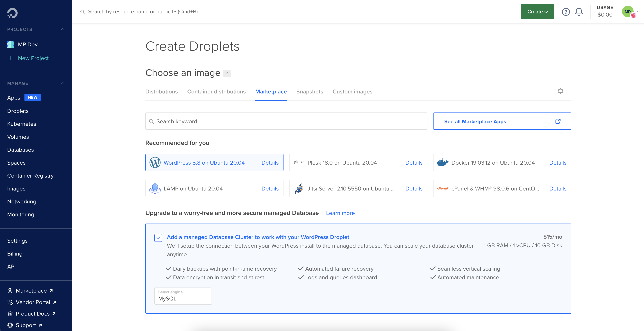Open Details for Docker 19.03.12
This screenshot has height=331, width=644.
point(558,163)
